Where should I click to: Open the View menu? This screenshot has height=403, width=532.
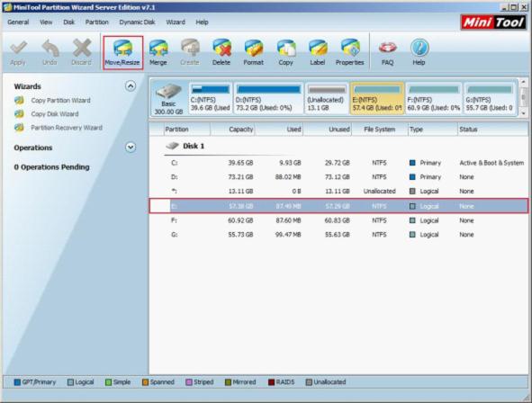click(x=46, y=22)
